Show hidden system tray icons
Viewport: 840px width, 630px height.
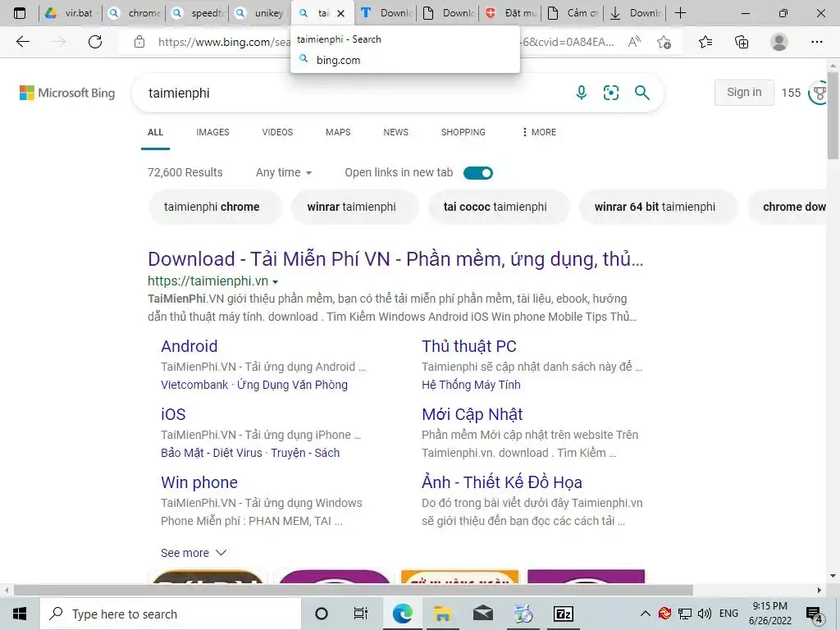646,614
